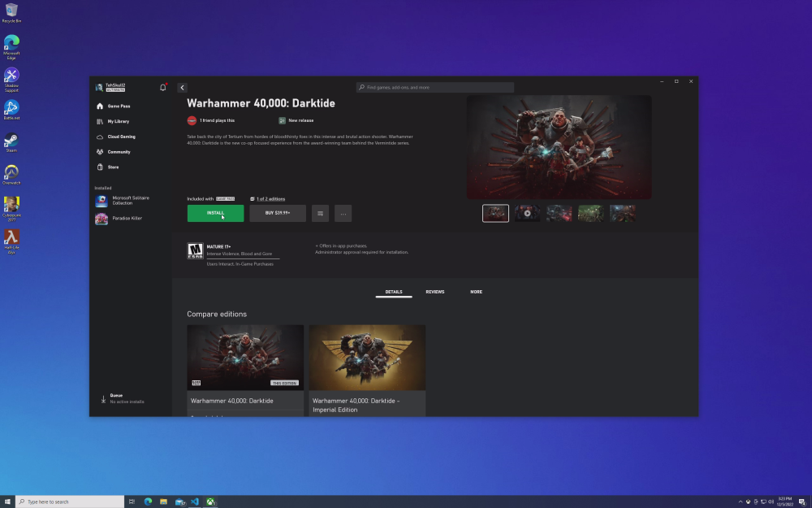Click Buy $39.99+ button
812x508 pixels.
[x=278, y=213]
